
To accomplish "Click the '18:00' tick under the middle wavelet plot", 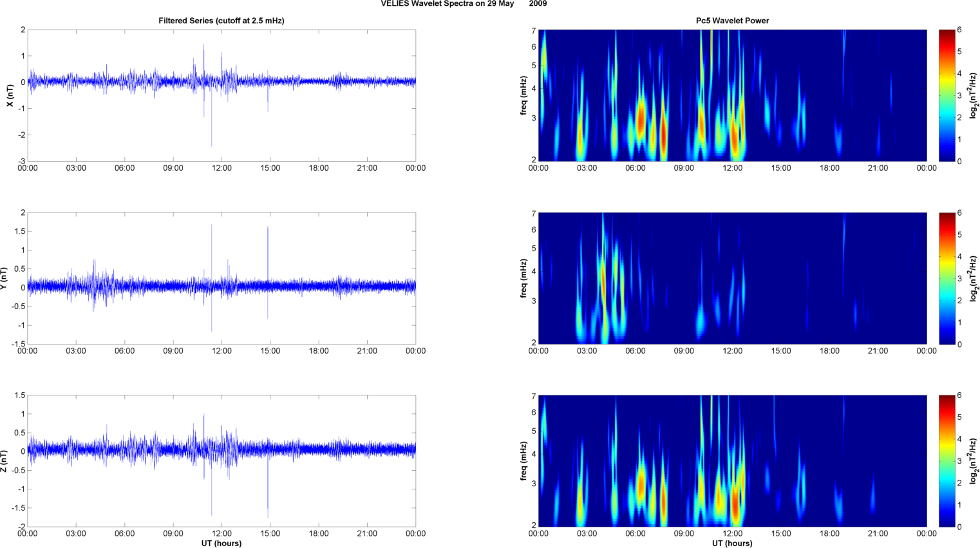I will [x=829, y=351].
